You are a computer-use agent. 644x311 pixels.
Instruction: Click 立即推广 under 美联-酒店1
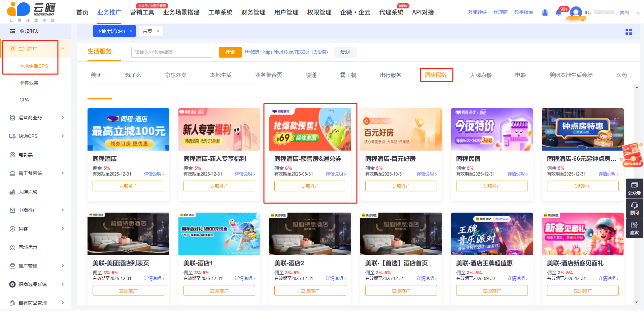[219, 290]
